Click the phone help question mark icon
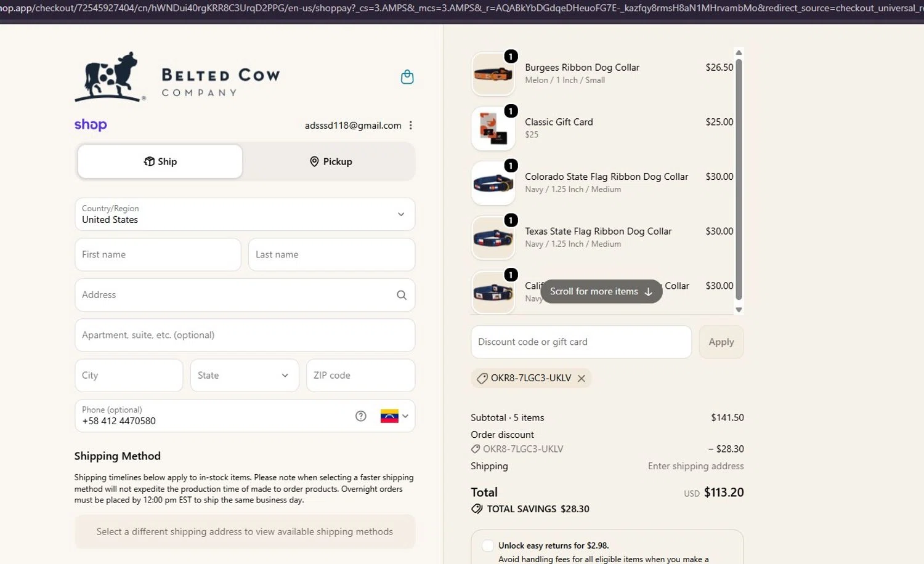The width and height of the screenshot is (924, 564). (361, 416)
